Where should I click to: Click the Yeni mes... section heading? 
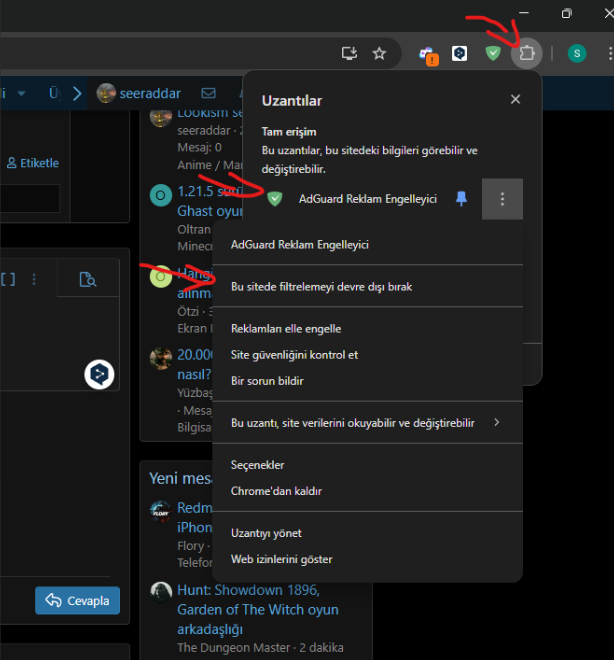click(180, 478)
